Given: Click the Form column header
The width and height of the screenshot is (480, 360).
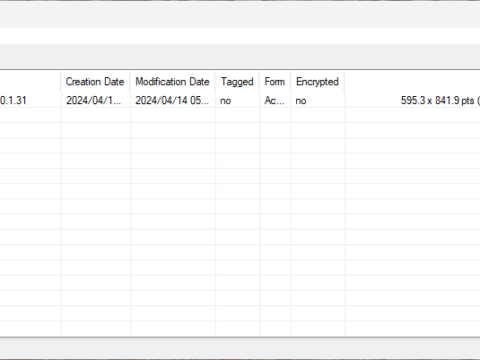Looking at the screenshot, I should tap(275, 82).
